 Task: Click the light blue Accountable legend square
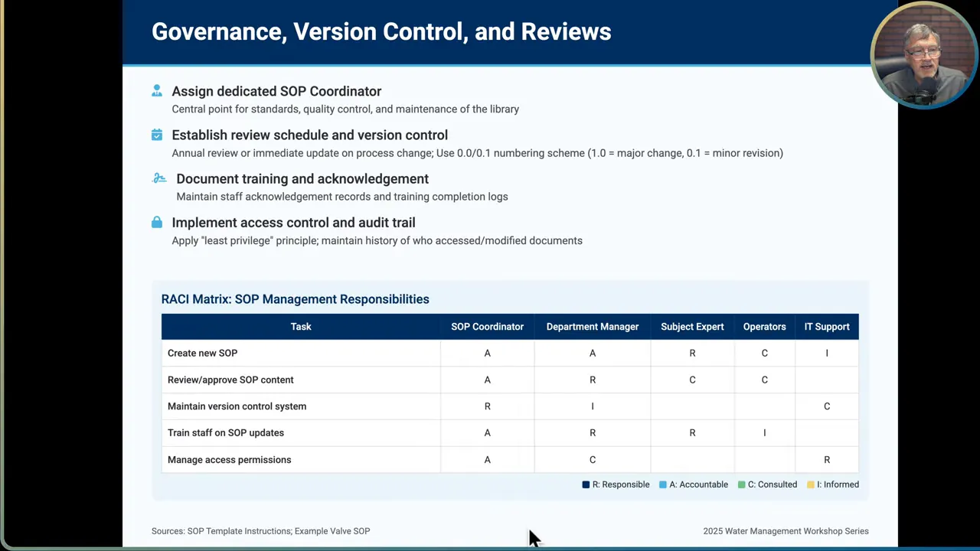coord(663,484)
